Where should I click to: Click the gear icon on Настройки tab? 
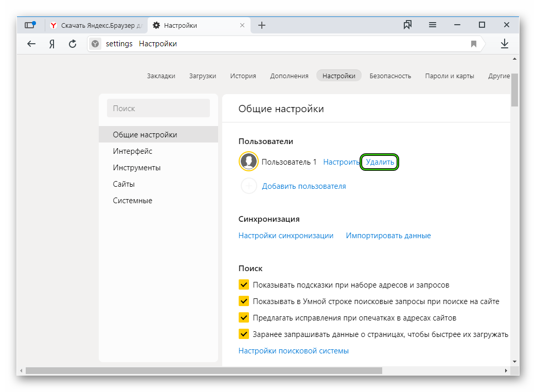tap(156, 25)
